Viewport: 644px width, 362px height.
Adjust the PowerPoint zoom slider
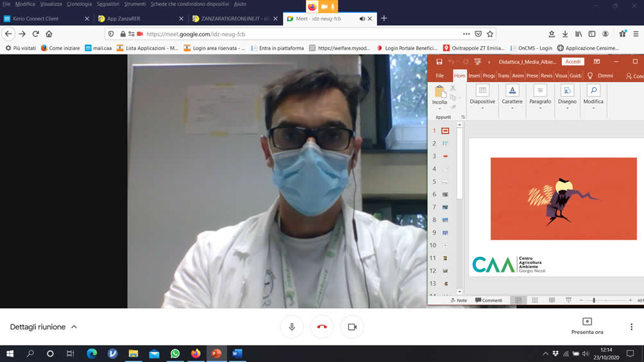(594, 300)
